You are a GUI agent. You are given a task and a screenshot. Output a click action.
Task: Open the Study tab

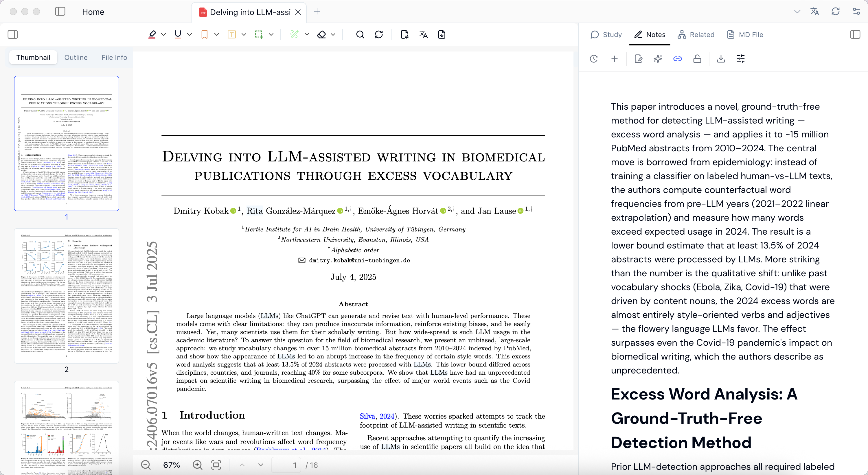click(606, 34)
